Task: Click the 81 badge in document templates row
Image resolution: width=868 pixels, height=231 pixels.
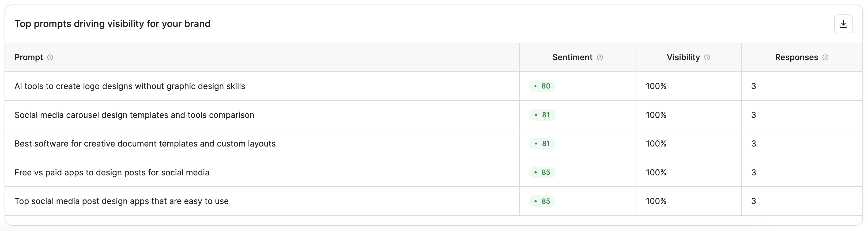Action: click(x=542, y=144)
